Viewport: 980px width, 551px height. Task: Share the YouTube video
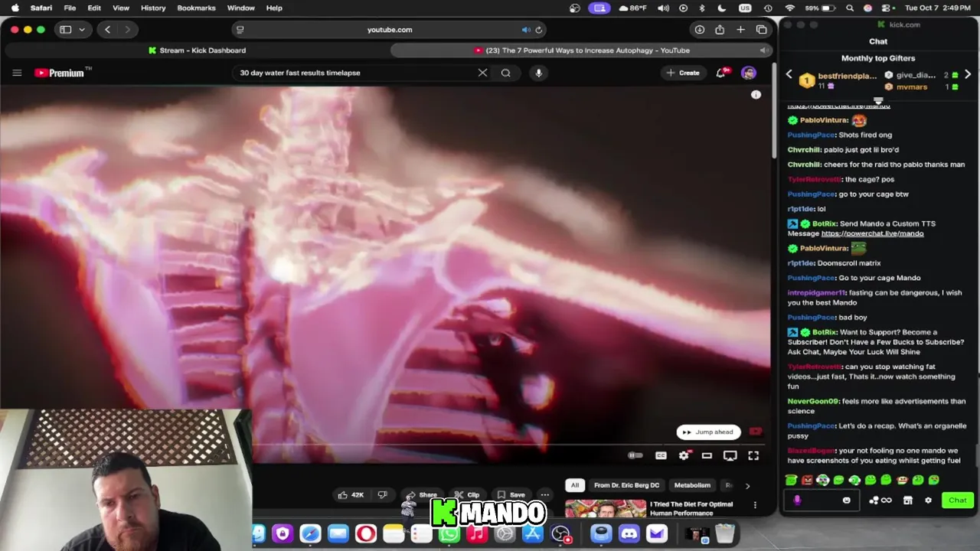pyautogui.click(x=421, y=495)
